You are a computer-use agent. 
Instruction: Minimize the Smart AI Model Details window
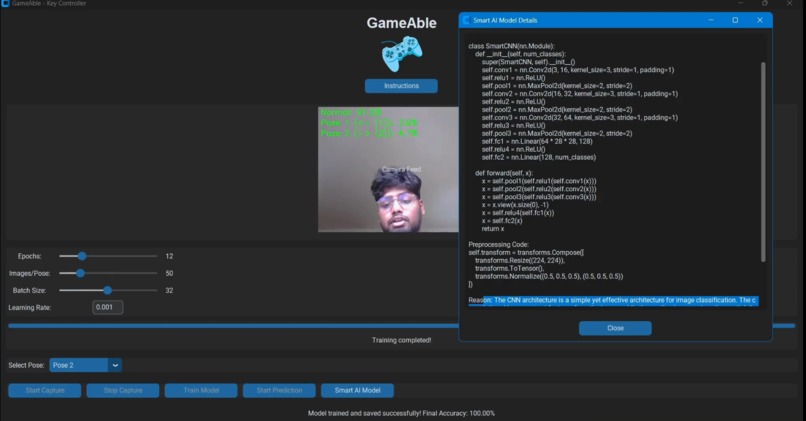tap(711, 20)
